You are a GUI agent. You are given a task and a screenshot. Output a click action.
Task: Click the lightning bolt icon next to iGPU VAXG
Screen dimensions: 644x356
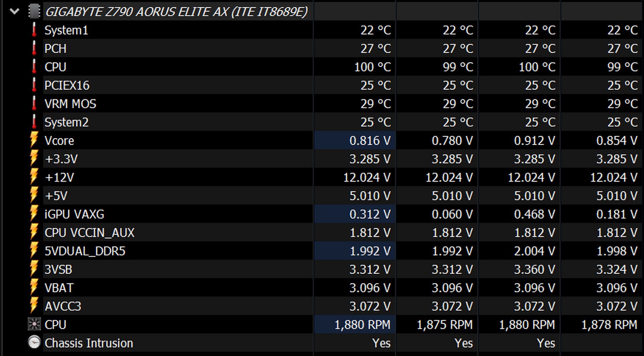pos(34,214)
